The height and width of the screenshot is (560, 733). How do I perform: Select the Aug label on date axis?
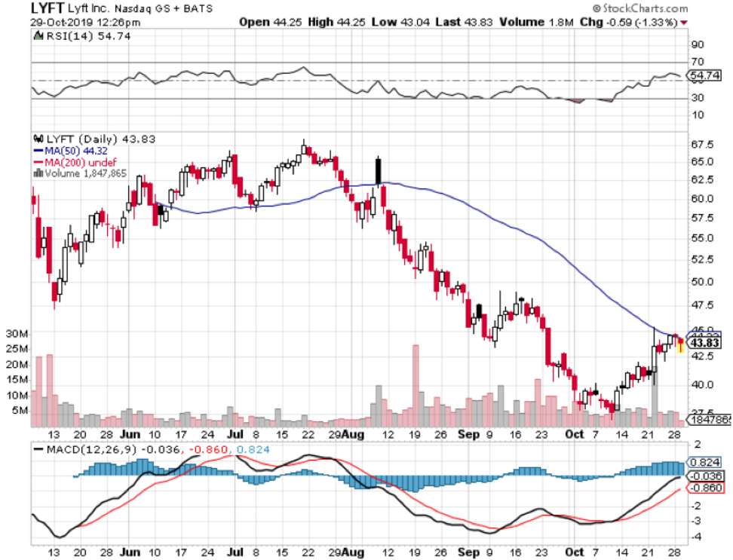pos(351,434)
